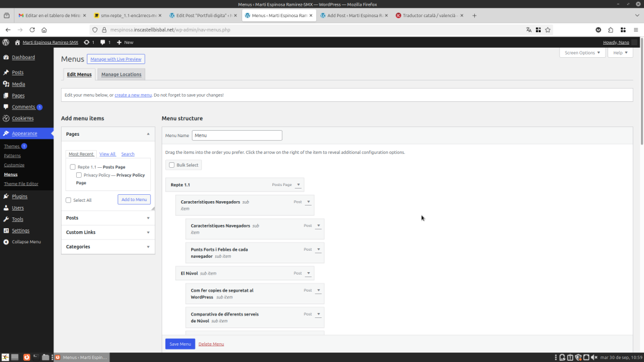The image size is (644, 362).
Task: Click the Save Menu button
Action: (180, 344)
